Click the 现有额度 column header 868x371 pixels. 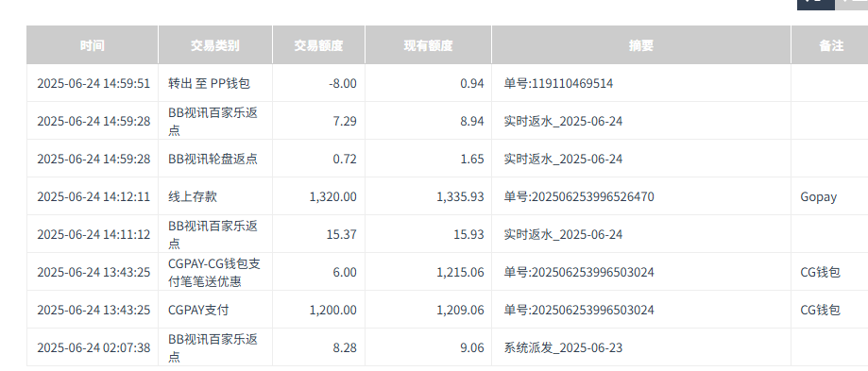[x=428, y=45]
